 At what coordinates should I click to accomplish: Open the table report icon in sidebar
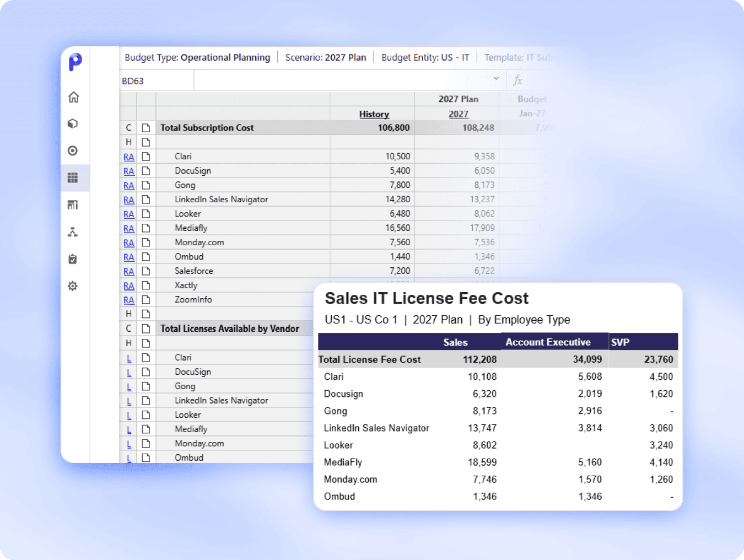point(73,205)
